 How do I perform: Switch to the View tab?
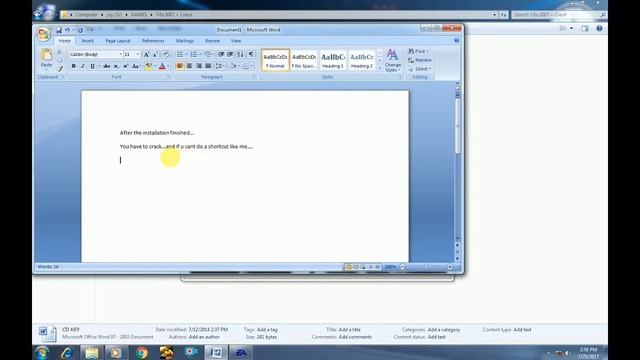[x=236, y=41]
